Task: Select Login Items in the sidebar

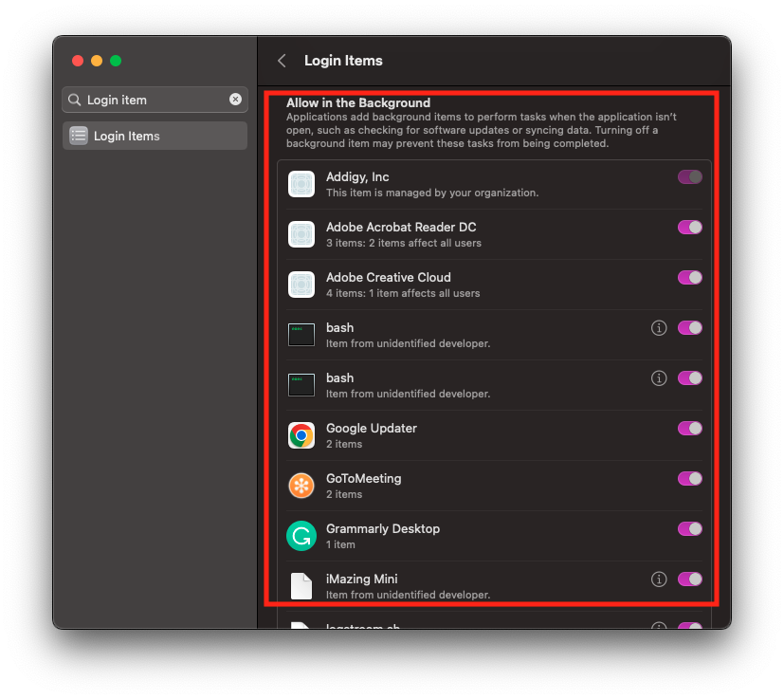Action: pos(155,136)
